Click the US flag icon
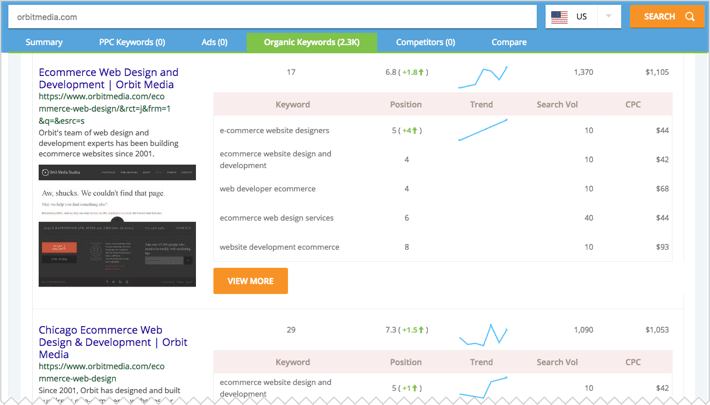Viewport: 710px width, 405px height. point(559,17)
